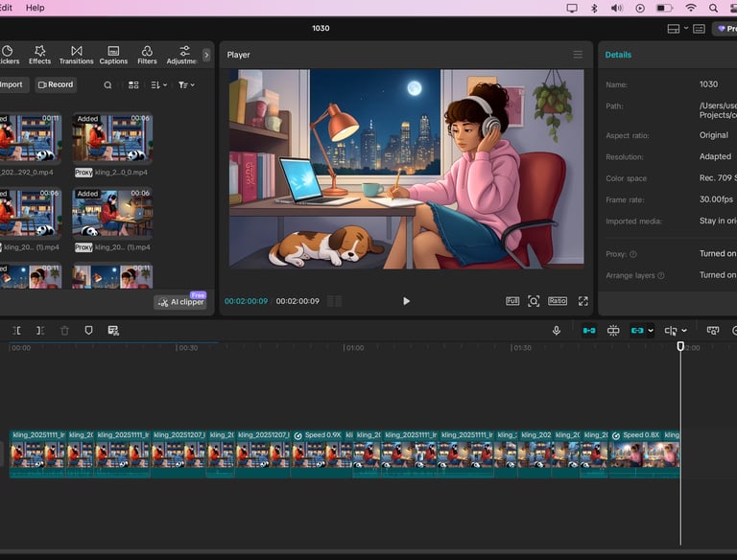
Task: Click the microphone voiceover record icon
Action: [x=556, y=331]
